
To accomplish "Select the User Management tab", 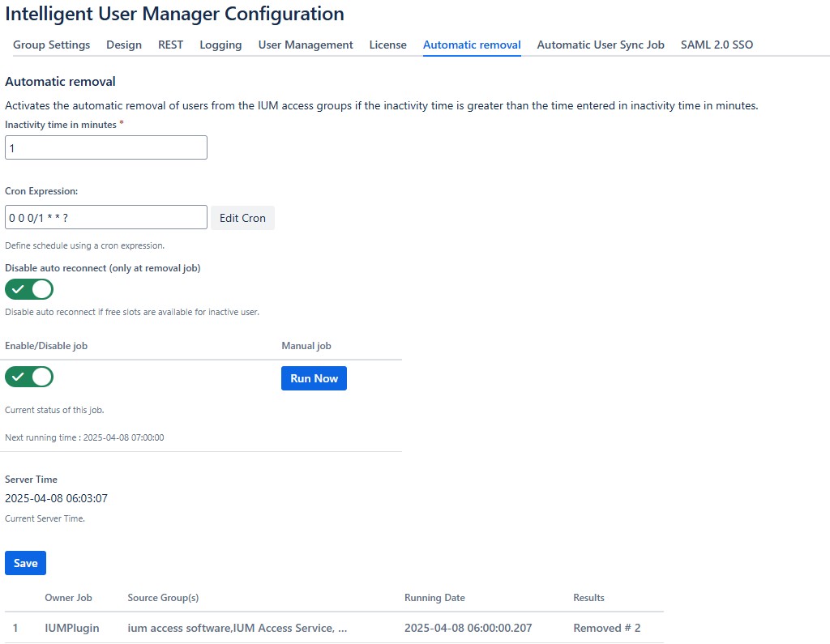I will [x=306, y=45].
